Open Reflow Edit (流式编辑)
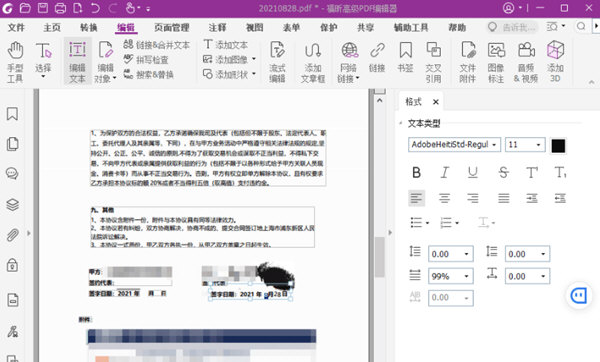Screen dimensions: 600x362 pos(277,62)
